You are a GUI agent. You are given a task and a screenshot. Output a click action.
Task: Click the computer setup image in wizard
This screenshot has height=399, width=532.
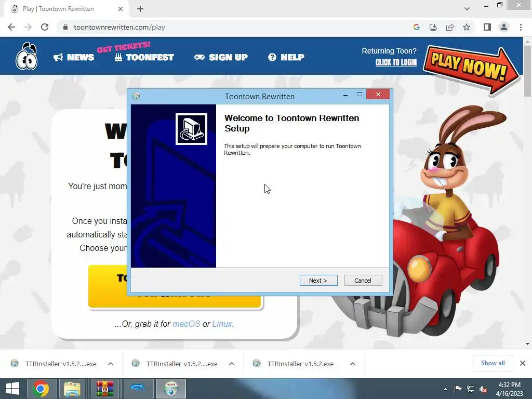191,129
